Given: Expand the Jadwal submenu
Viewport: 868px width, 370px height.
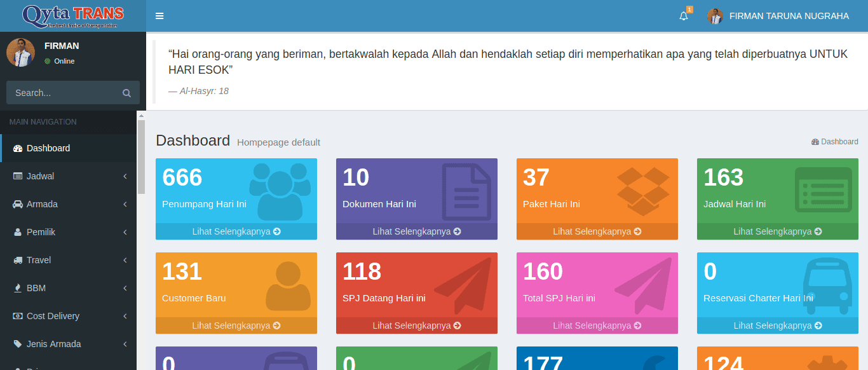Looking at the screenshot, I should pos(68,176).
